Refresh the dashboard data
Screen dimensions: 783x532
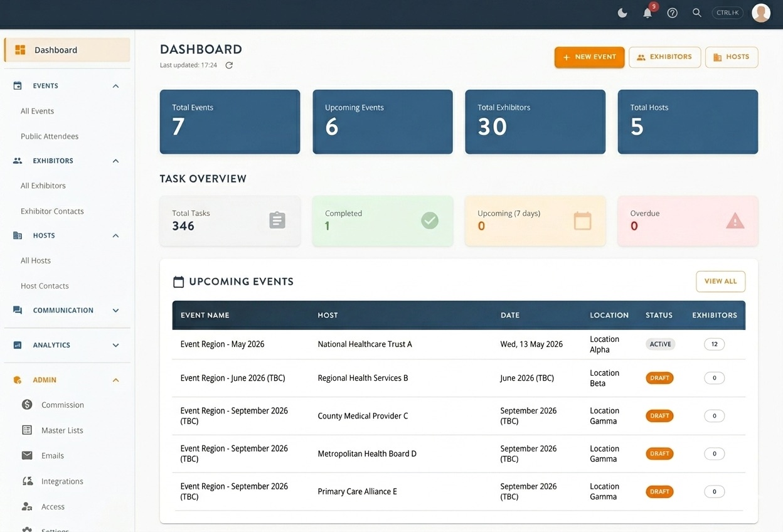(x=228, y=65)
